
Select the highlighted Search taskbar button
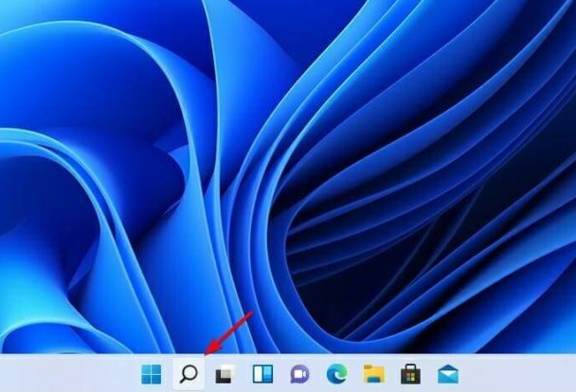pyautogui.click(x=189, y=373)
